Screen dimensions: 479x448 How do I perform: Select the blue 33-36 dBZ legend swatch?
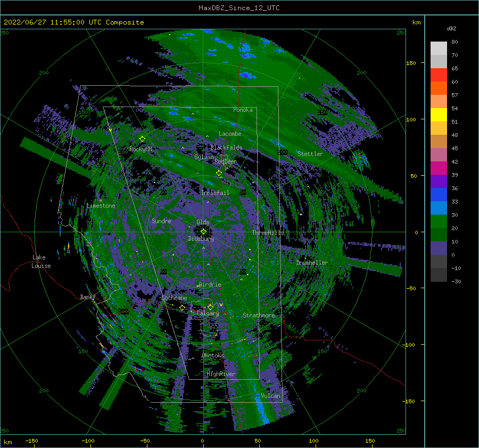(x=439, y=194)
